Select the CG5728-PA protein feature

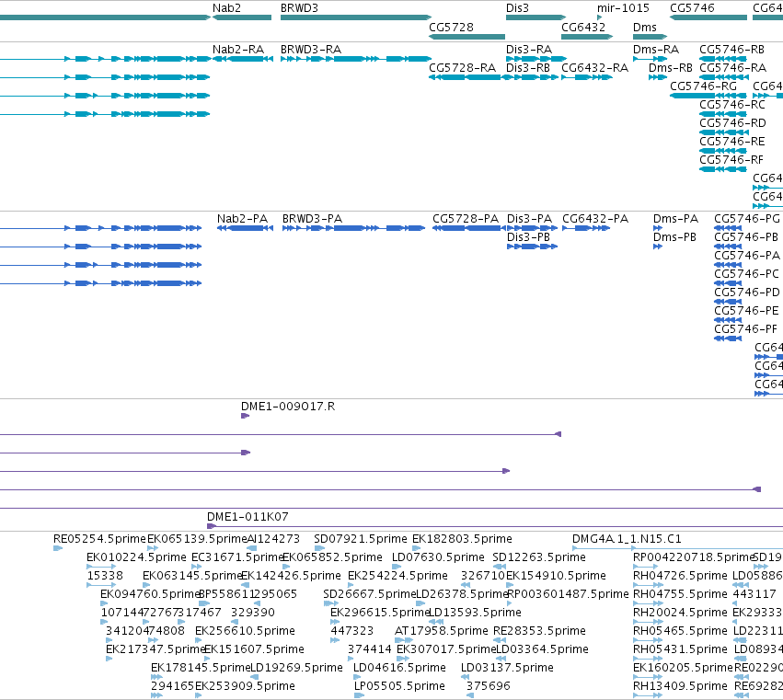[469, 228]
